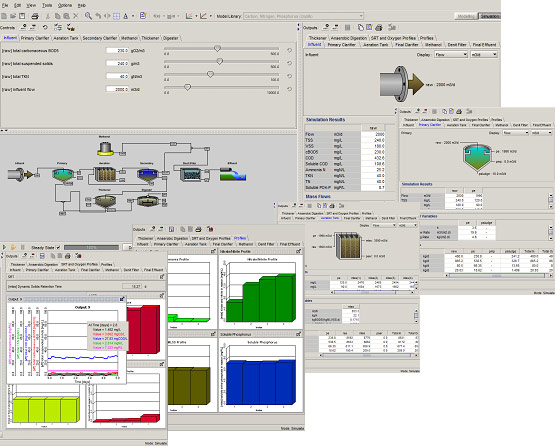
Task: Click the print icon in main Outputs toolbar
Action: click(379, 27)
